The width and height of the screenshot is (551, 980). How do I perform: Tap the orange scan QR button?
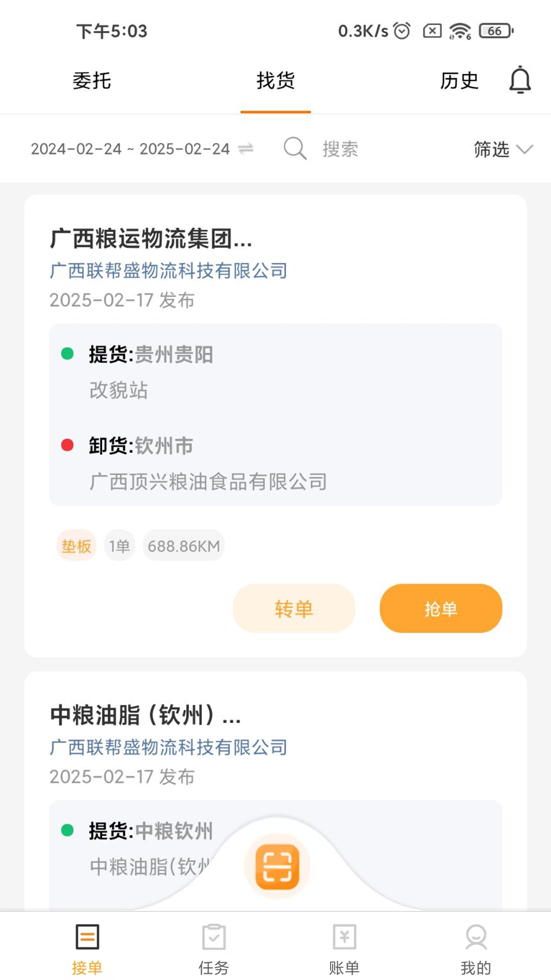point(277,866)
